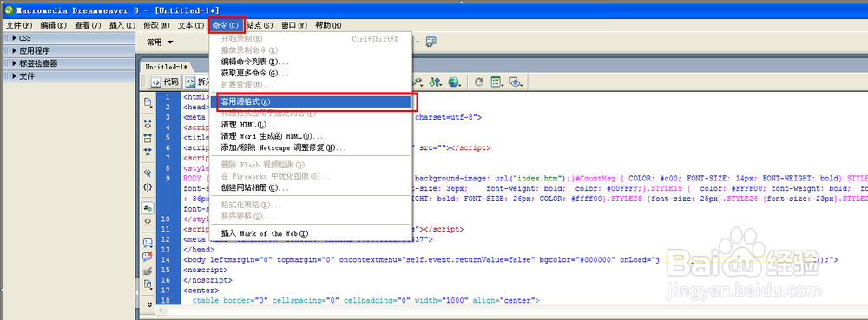Click the Expand All code icon
This screenshot has height=320, width=868.
point(148,152)
